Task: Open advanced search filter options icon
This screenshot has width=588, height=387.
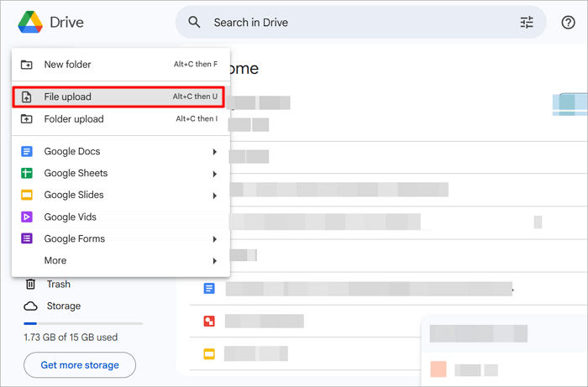Action: click(527, 23)
